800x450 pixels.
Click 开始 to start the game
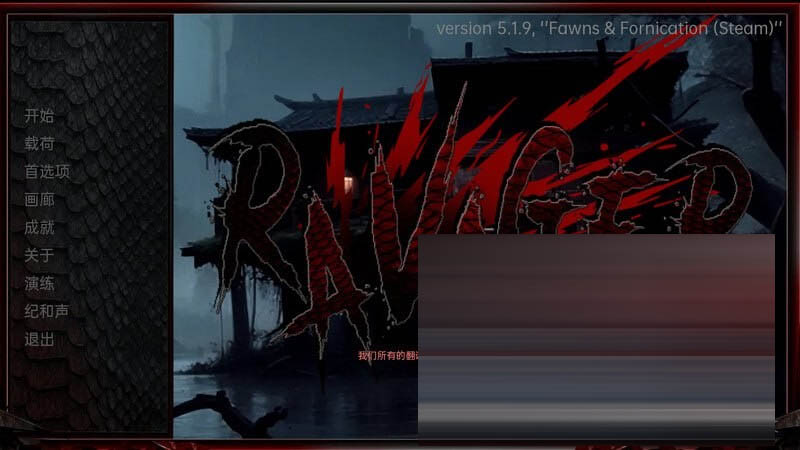39,115
